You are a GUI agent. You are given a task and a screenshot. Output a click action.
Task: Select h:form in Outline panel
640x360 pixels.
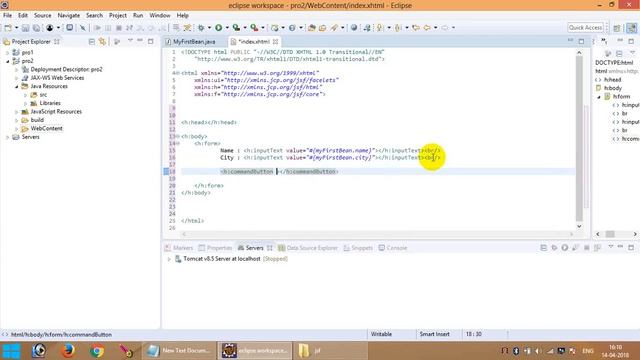point(621,97)
